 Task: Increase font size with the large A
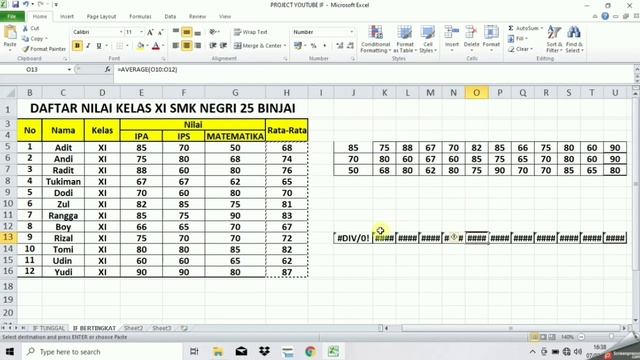(x=150, y=32)
